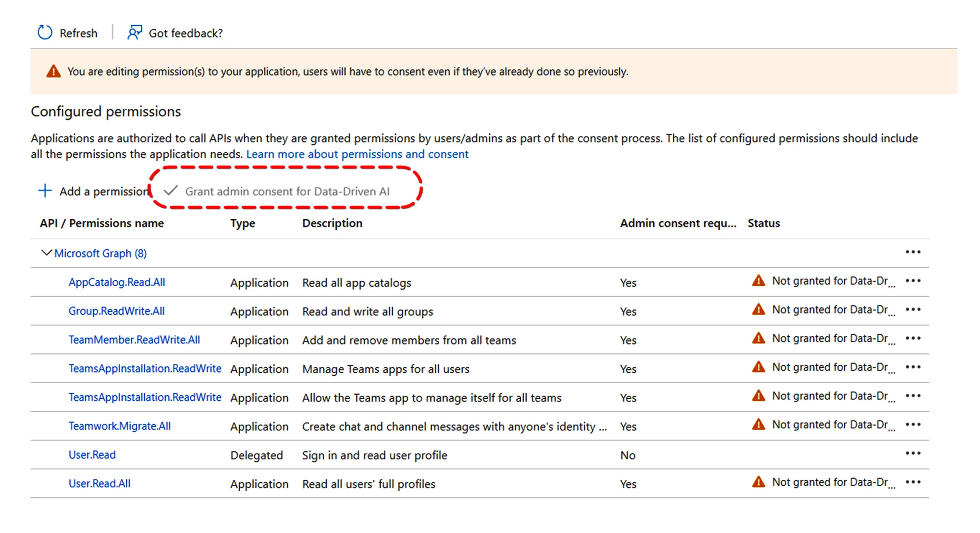Click 'Manage Teams apps for all users'

pyautogui.click(x=386, y=369)
